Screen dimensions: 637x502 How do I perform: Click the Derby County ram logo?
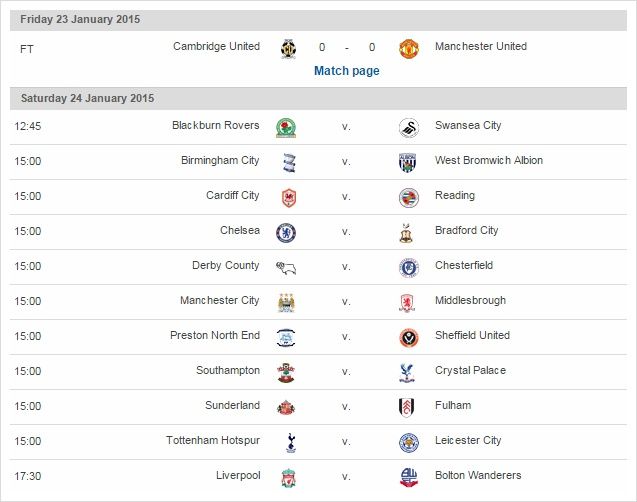point(286,268)
